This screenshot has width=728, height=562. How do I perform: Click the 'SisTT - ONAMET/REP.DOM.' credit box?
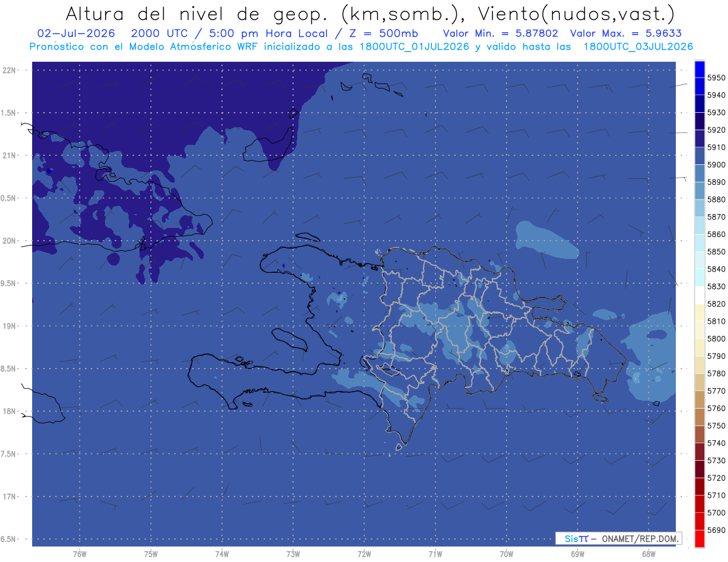[x=618, y=538]
